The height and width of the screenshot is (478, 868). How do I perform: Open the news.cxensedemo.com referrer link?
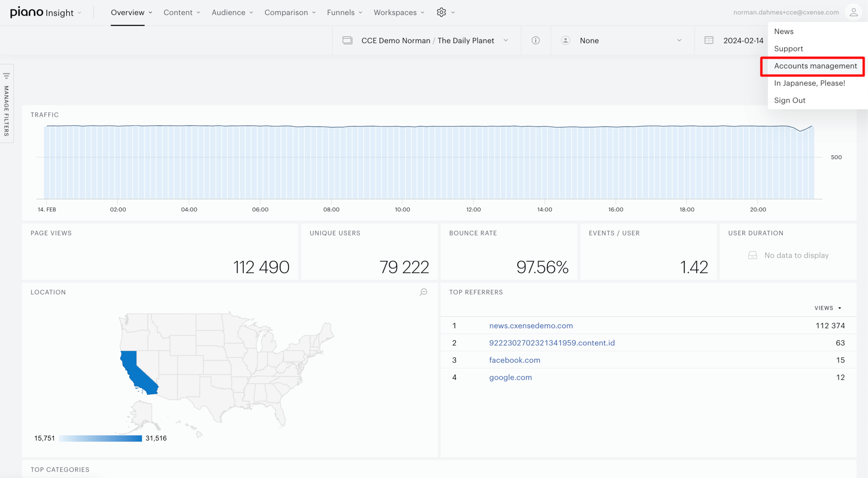[531, 326]
